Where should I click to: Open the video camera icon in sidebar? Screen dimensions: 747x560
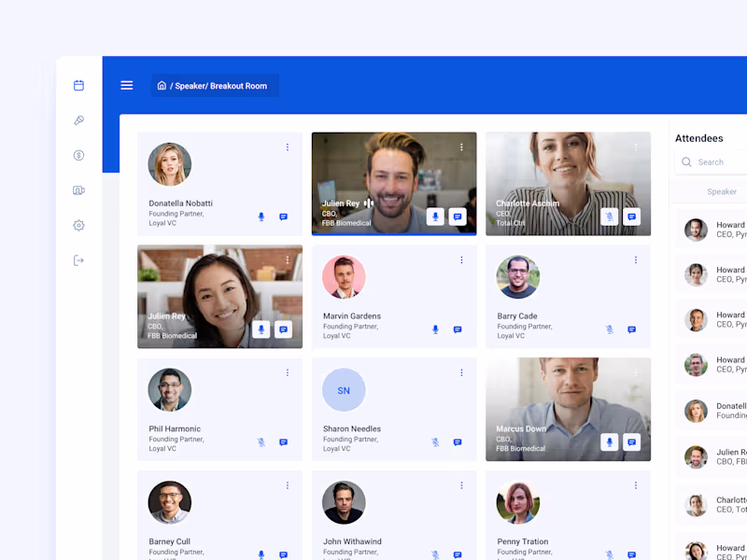78,190
